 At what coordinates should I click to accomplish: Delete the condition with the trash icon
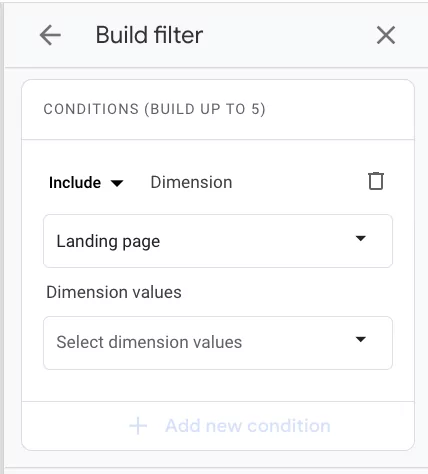click(x=376, y=181)
